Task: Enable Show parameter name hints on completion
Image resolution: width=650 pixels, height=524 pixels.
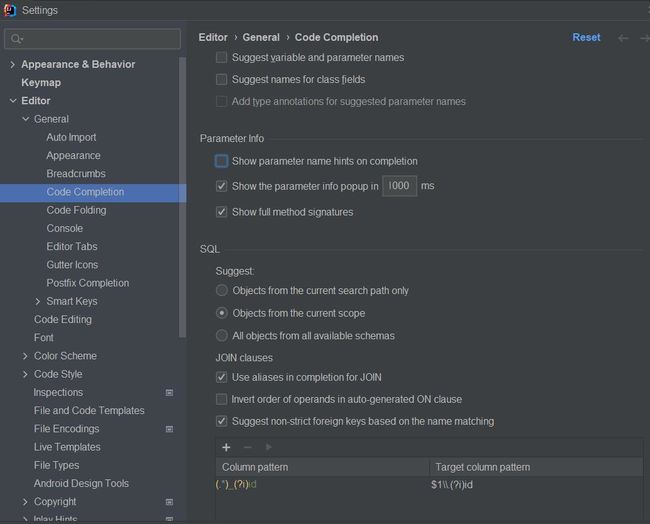Action: pos(222,161)
